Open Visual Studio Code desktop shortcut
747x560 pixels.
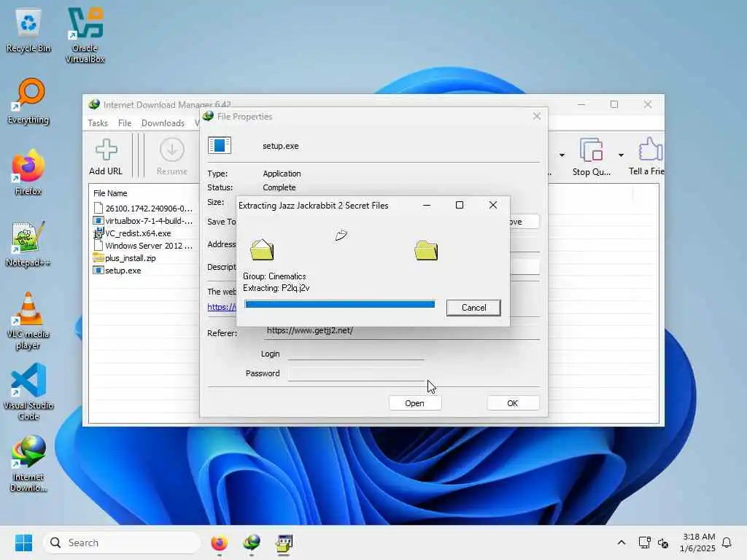click(28, 392)
